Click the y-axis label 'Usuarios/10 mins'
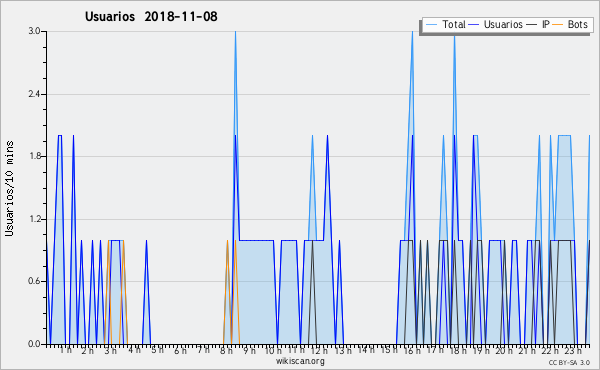 (9, 188)
